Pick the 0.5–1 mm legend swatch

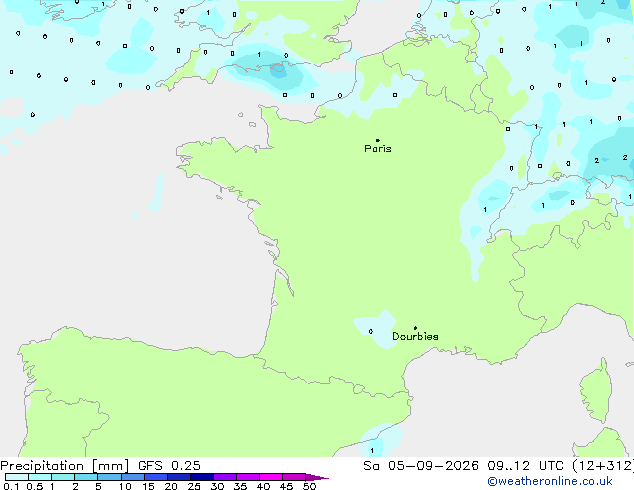[x=40, y=477]
